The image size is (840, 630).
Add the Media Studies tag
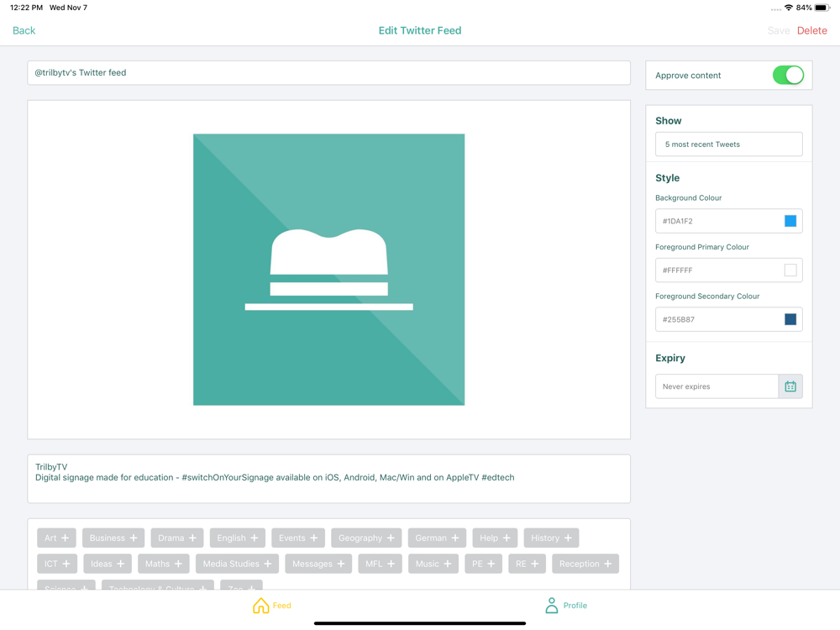(238, 564)
